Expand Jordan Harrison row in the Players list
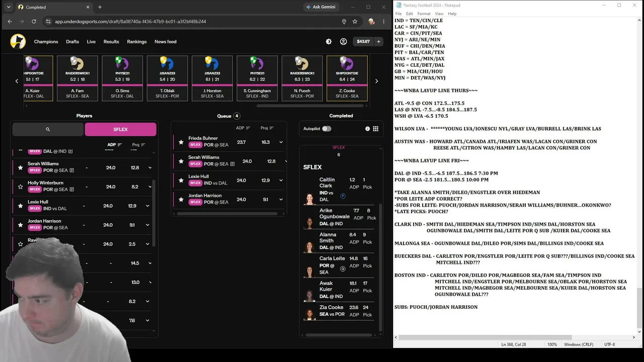Viewport: 644px width, 362px height. [x=147, y=225]
